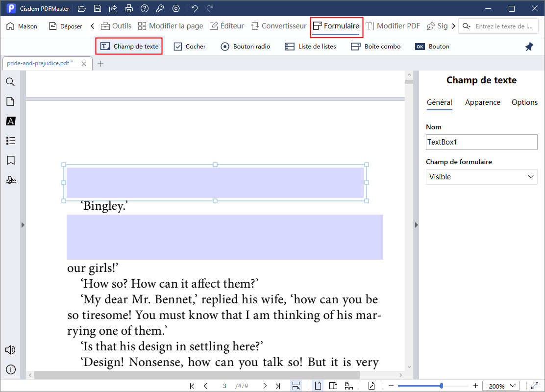Click the Liste de listes button
545x392 pixels.
pos(311,47)
